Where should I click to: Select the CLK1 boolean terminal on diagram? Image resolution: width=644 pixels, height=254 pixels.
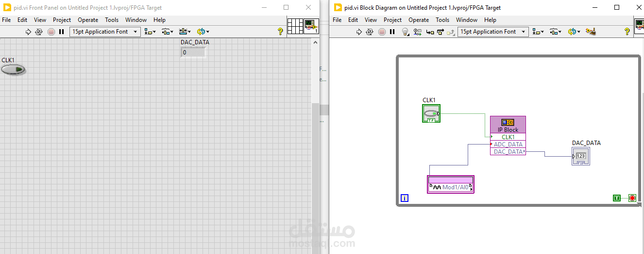[x=431, y=114]
